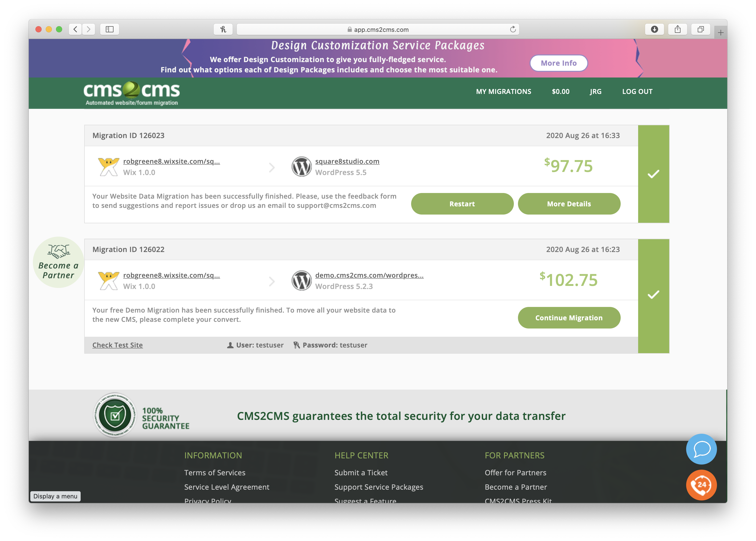Click the $0.00 account balance display

[560, 91]
